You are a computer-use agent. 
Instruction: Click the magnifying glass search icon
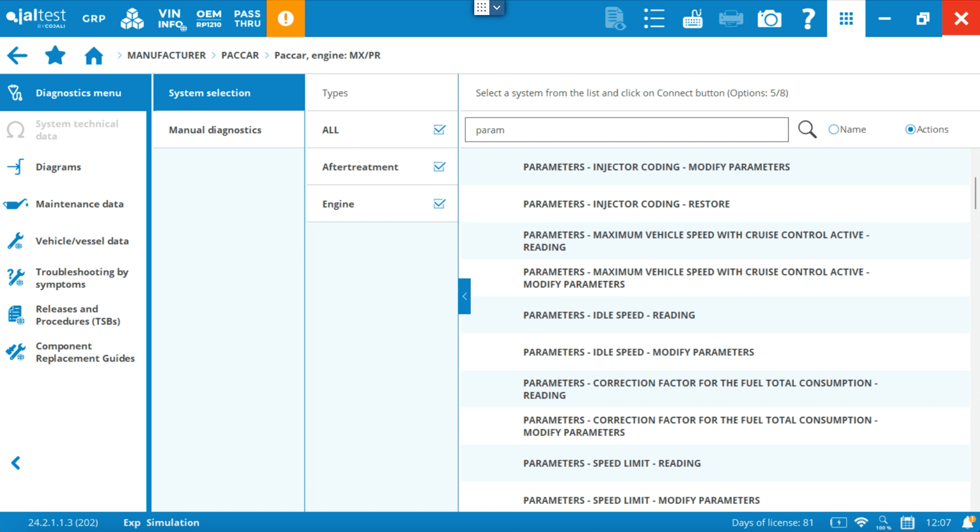[807, 130]
